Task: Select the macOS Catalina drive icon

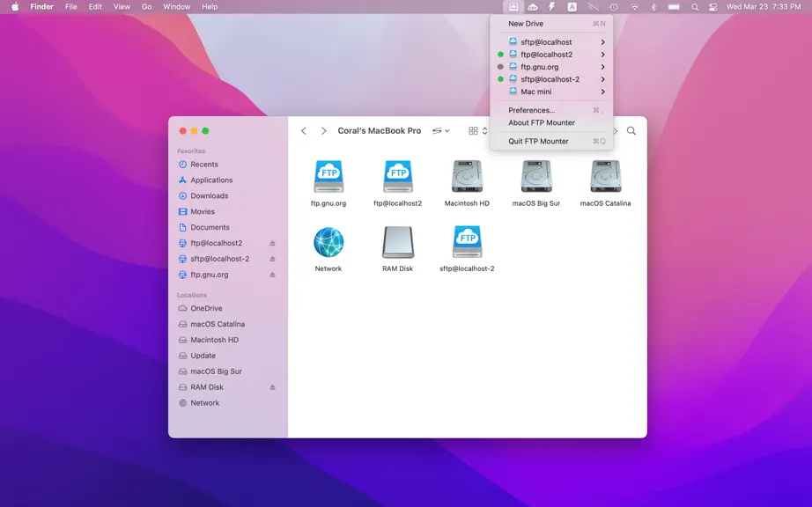Action: tap(605, 177)
